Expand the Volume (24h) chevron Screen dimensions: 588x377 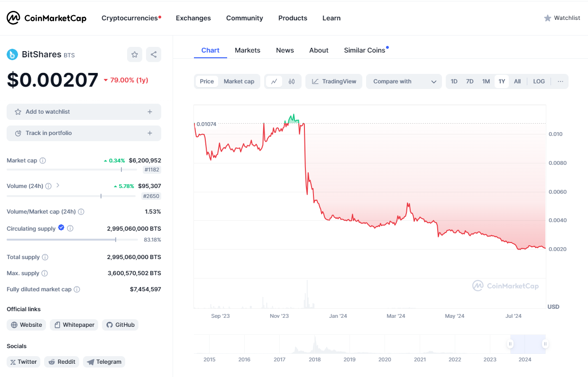pyautogui.click(x=58, y=186)
